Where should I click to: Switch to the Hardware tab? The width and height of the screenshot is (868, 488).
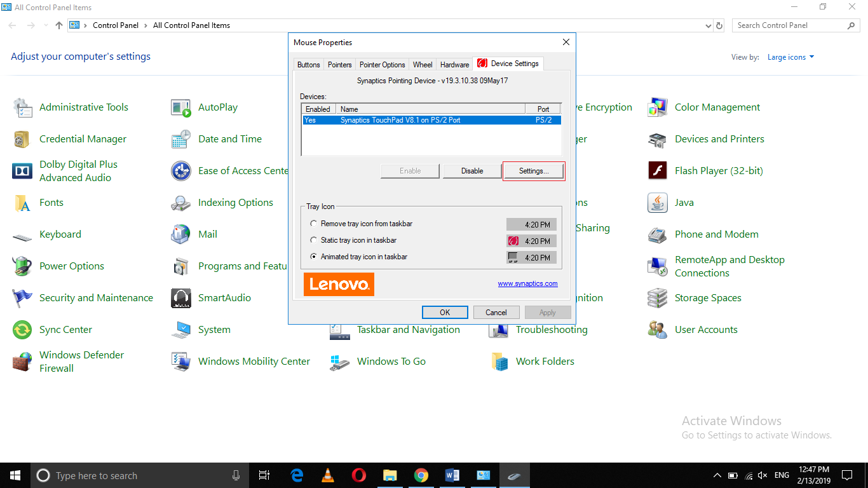click(x=454, y=64)
